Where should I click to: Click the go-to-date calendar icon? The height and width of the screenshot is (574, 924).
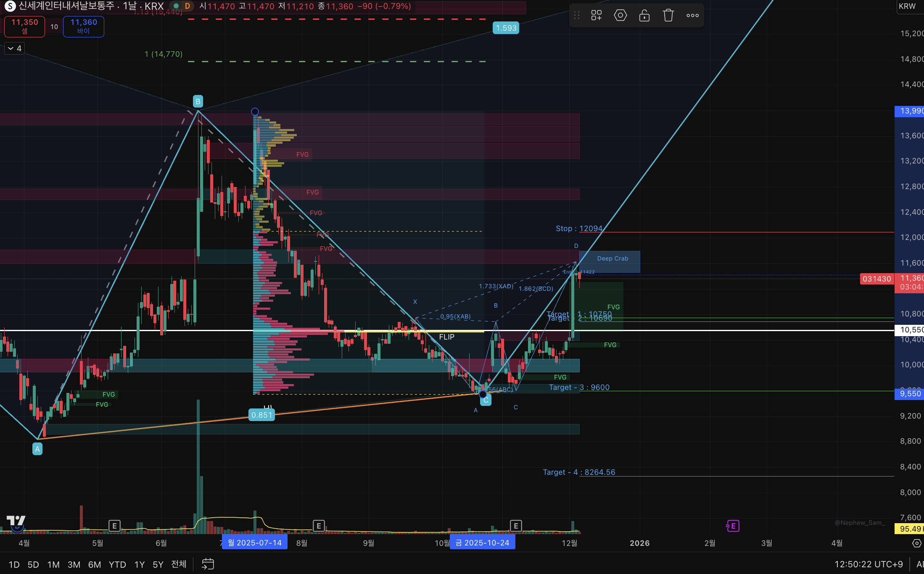point(208,564)
